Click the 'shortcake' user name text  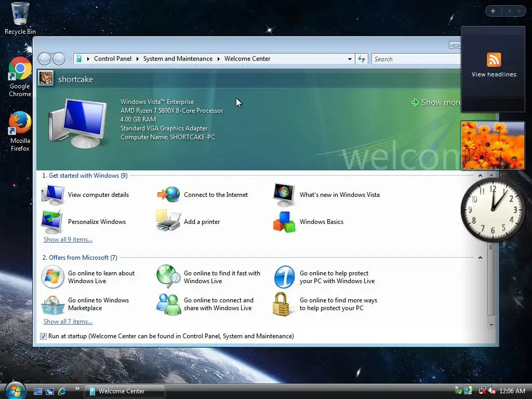(x=75, y=79)
